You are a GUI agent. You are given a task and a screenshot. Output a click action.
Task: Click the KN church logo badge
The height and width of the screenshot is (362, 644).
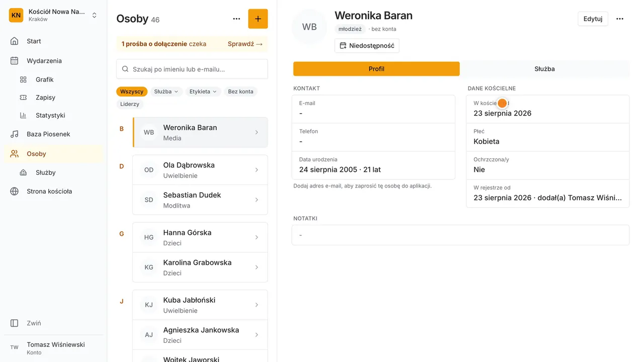16,15
